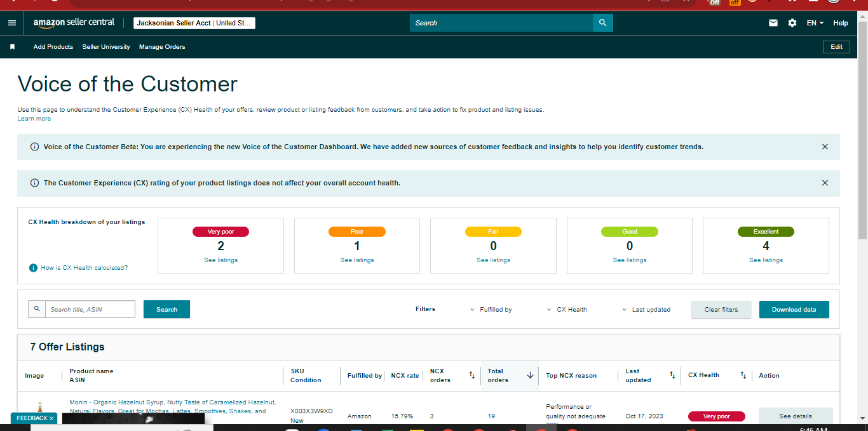Expand the CX Health filter

coord(567,310)
